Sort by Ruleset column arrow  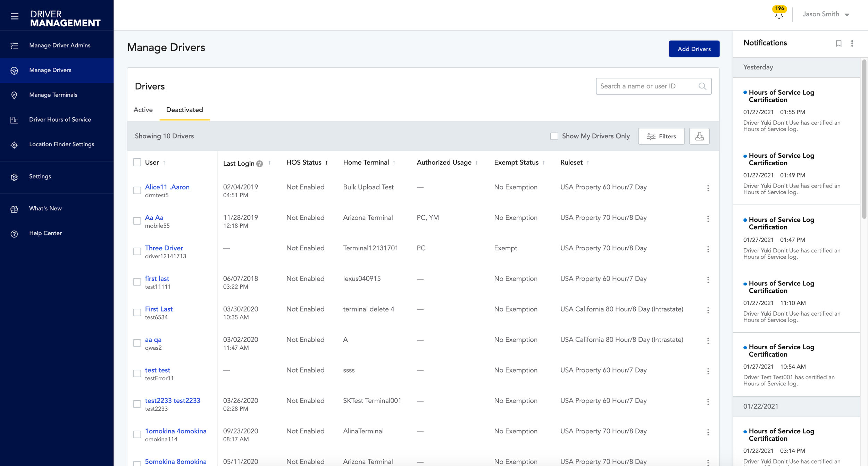click(x=587, y=163)
